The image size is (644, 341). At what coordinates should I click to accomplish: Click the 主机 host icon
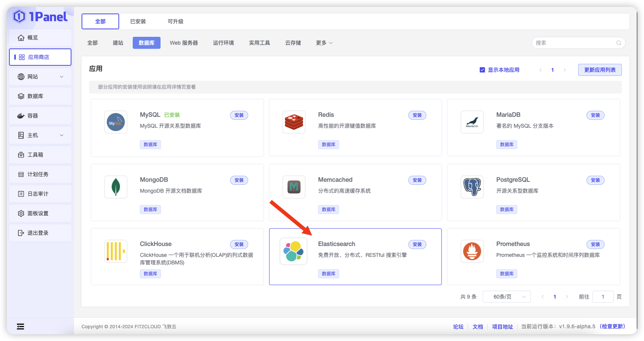tap(21, 135)
